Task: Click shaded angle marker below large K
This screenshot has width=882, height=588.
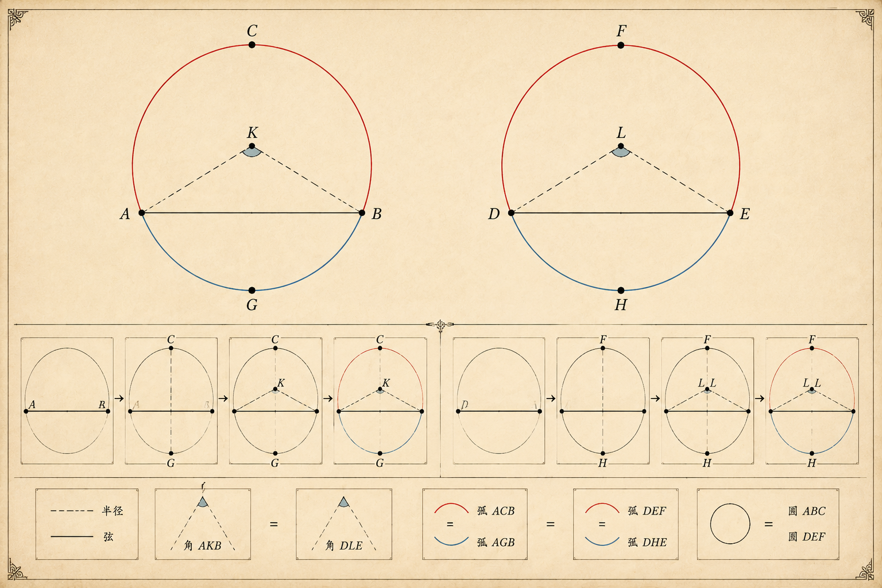Action: pyautogui.click(x=252, y=152)
